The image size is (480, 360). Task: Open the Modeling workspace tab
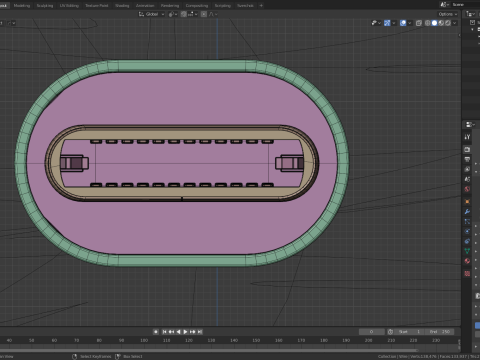[x=22, y=5]
